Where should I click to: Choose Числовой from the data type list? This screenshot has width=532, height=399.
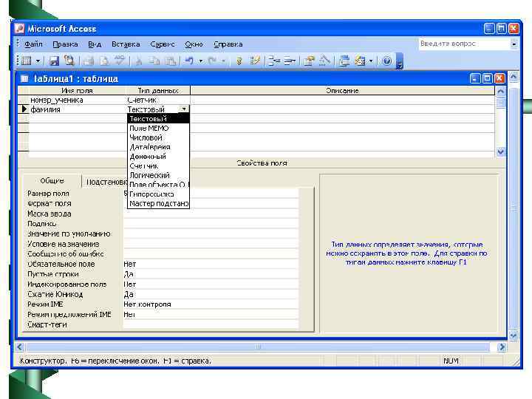[146, 137]
